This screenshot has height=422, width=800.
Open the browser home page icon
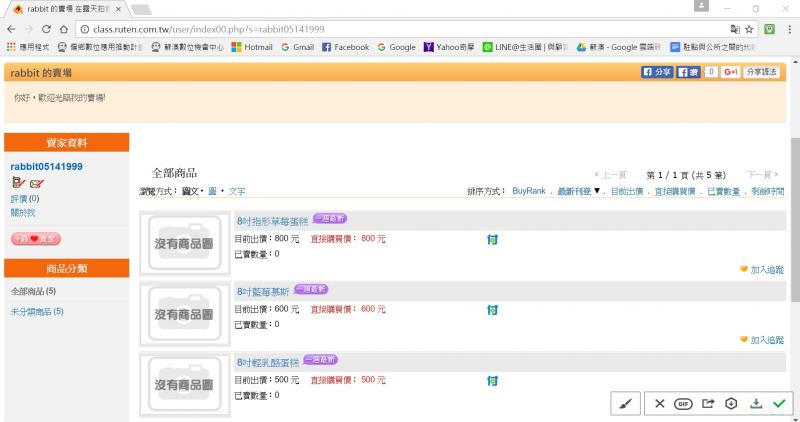(64, 29)
